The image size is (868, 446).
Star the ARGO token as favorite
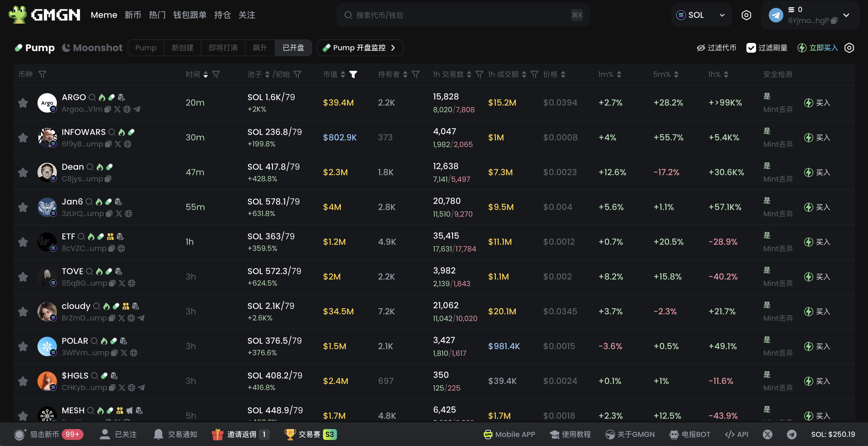[23, 103]
